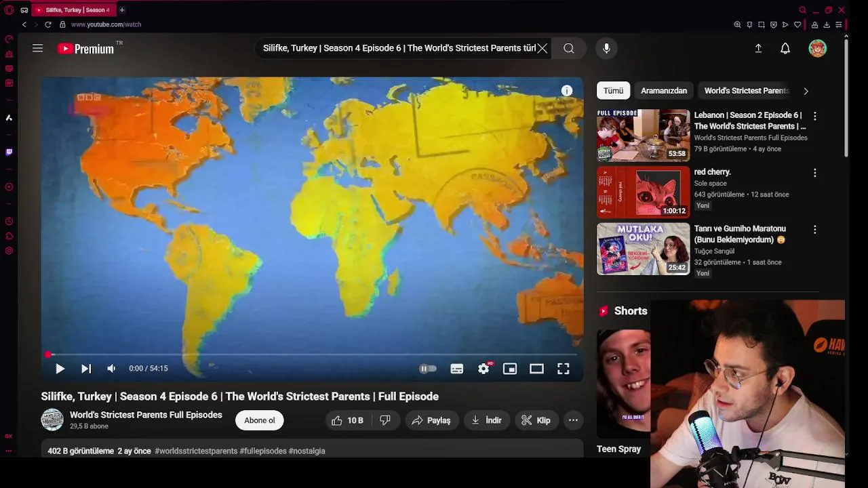The image size is (868, 488).
Task: Click the youtube.com/watch address bar
Action: [x=106, y=24]
